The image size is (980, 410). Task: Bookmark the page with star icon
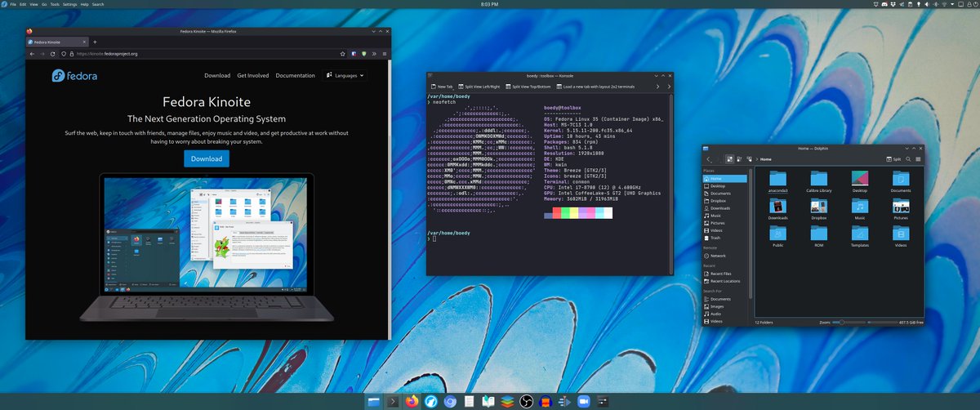pyautogui.click(x=342, y=54)
